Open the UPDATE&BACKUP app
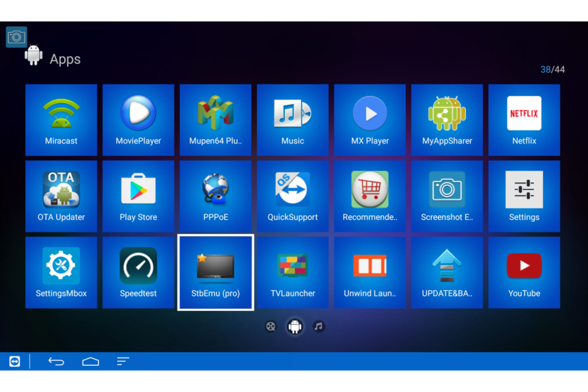Viewport: 588px width, 392px height. [x=447, y=272]
